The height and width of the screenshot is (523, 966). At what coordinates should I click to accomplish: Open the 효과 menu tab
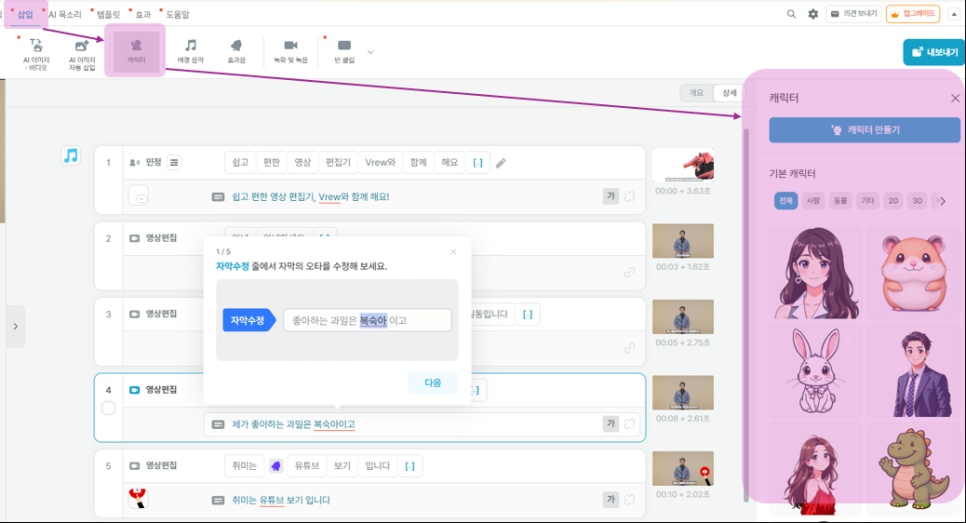click(143, 14)
